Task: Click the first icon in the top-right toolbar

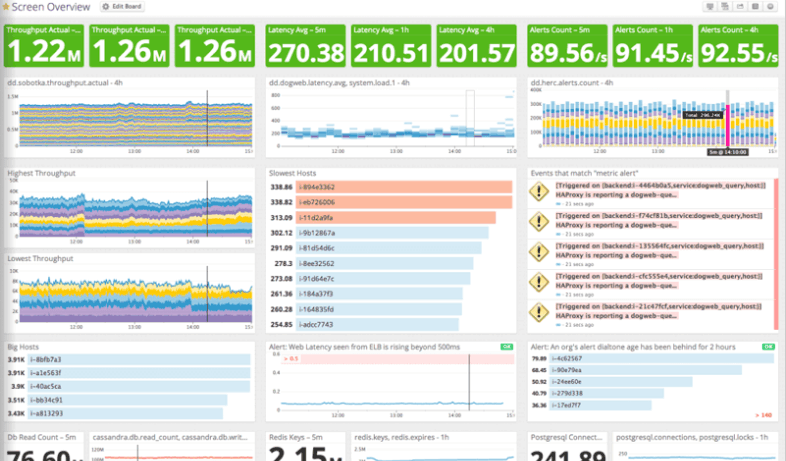Action: tap(711, 7)
